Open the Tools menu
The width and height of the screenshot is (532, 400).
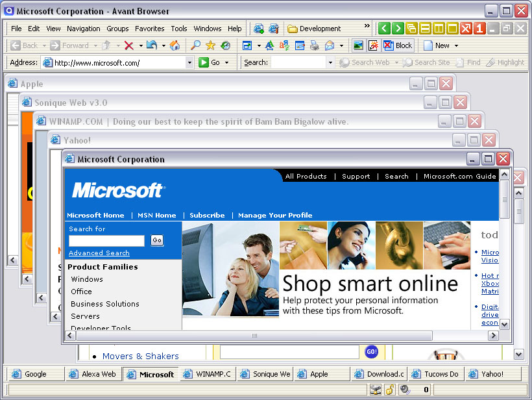point(179,29)
